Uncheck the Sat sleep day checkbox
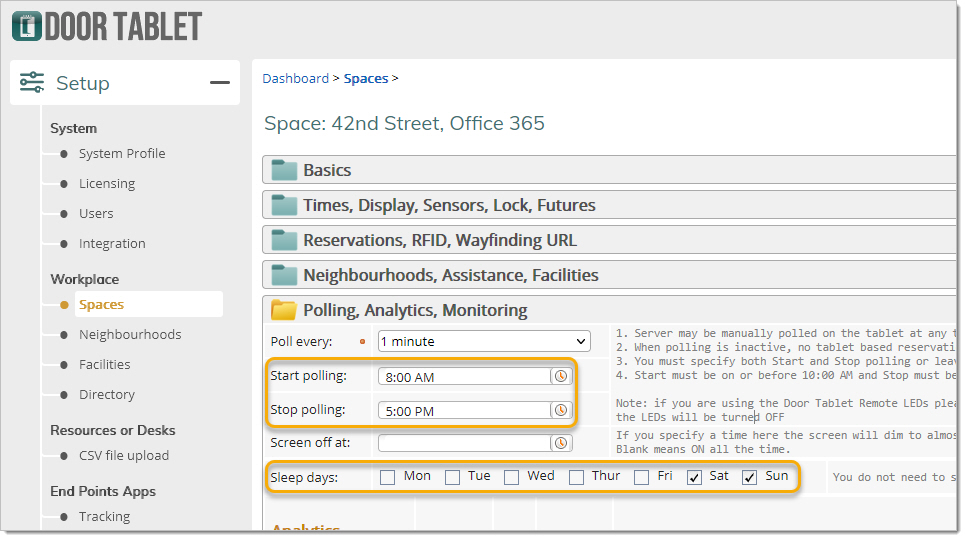Image resolution: width=965 pixels, height=539 pixels. pos(695,477)
